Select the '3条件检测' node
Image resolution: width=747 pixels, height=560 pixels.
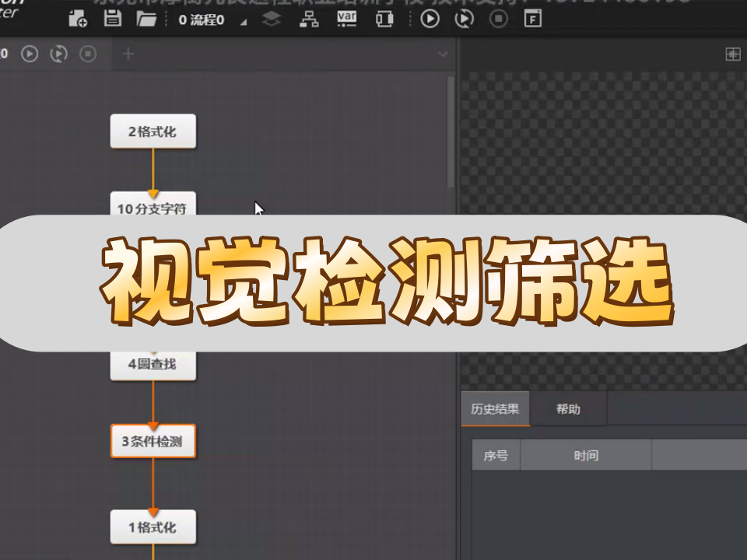(153, 442)
